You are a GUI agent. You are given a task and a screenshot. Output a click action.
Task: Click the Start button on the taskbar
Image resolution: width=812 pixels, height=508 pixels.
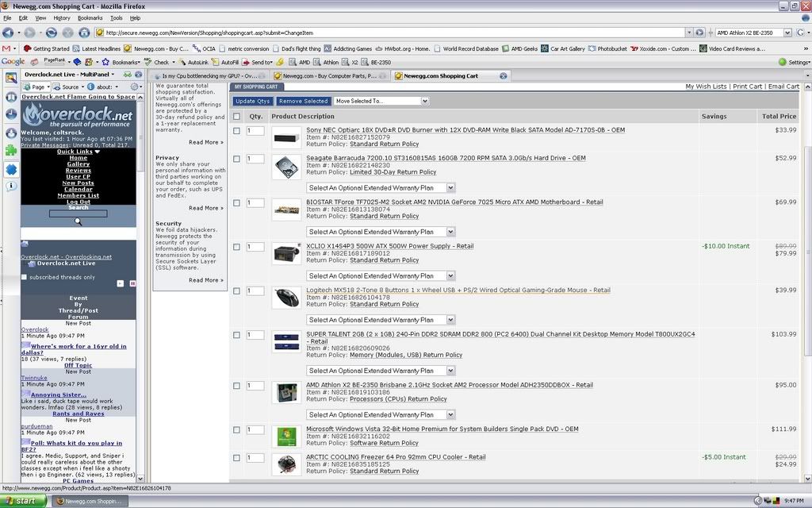point(24,501)
